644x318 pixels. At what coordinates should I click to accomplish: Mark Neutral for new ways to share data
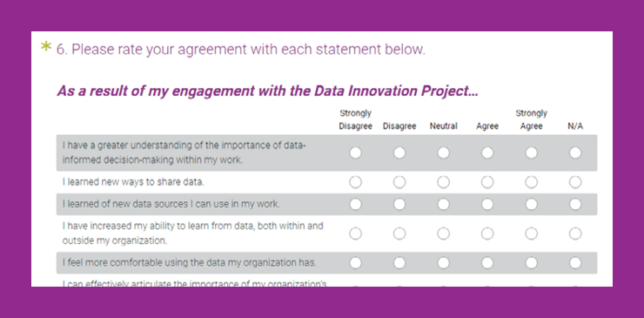(443, 182)
